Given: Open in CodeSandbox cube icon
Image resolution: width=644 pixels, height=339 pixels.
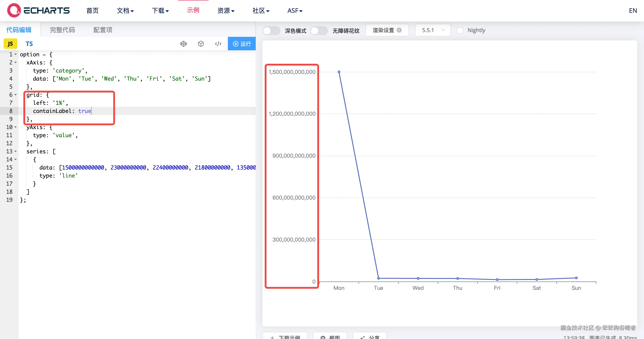Looking at the screenshot, I should click(201, 44).
